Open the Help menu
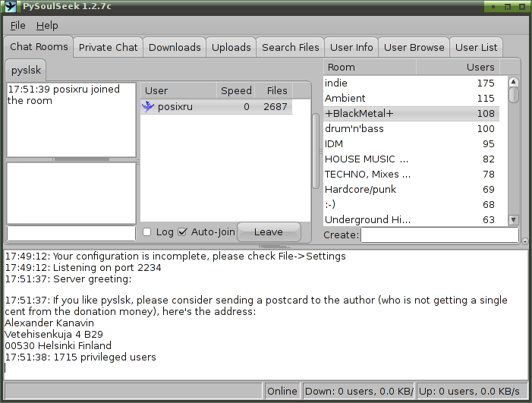 [47, 26]
